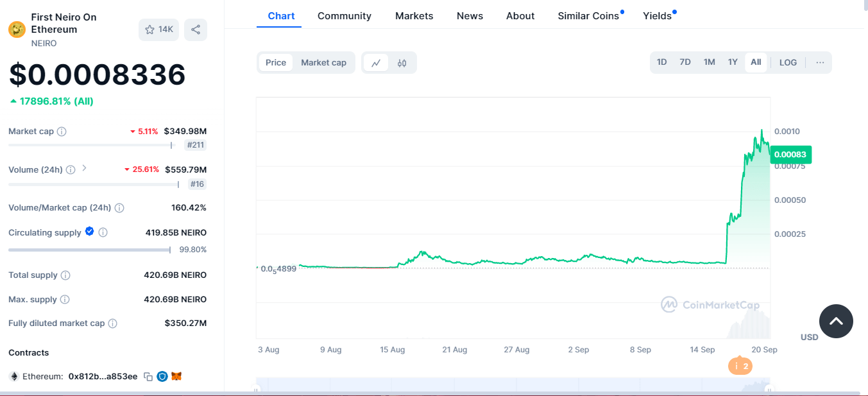Select the Price chart toggle
Viewport: 868px width, 396px height.
[x=276, y=62]
